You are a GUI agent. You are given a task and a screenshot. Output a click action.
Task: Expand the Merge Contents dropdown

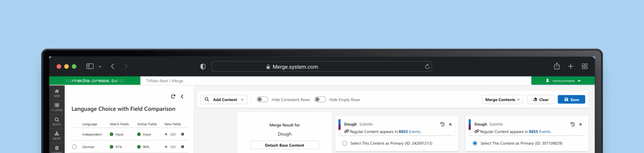[502, 99]
